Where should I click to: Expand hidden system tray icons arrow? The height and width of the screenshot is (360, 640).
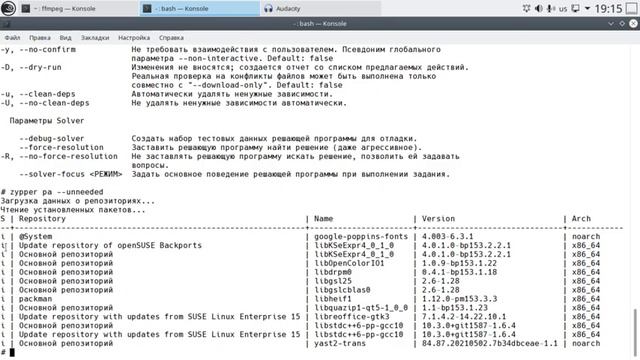tap(587, 9)
